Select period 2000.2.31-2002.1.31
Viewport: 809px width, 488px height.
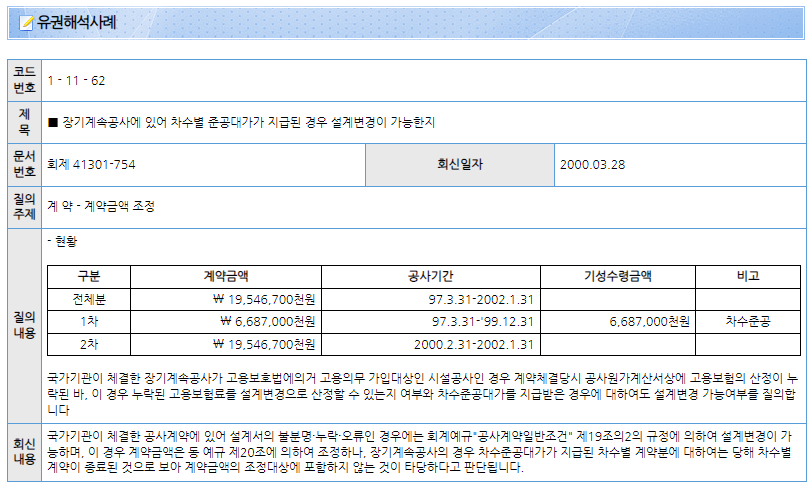point(474,345)
